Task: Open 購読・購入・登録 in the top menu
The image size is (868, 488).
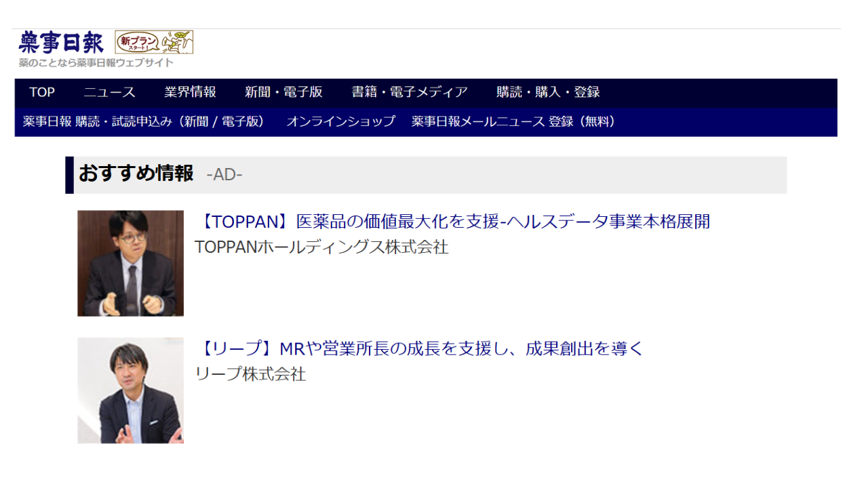Action: click(548, 92)
